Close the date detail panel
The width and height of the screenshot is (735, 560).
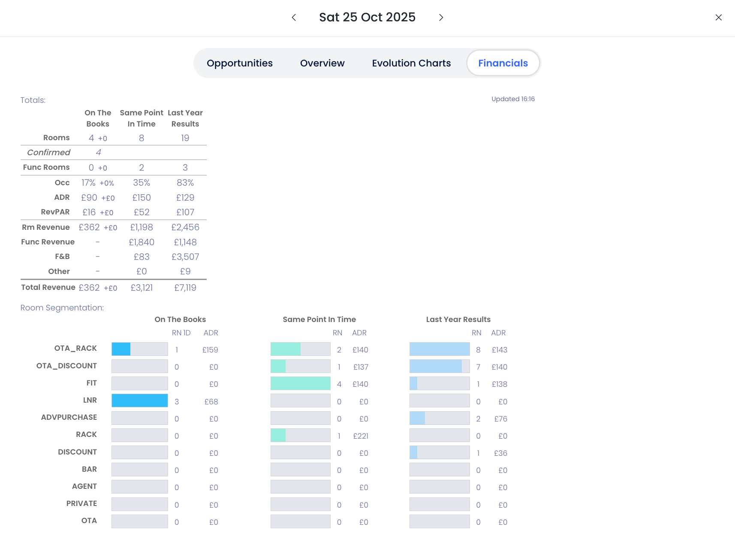click(718, 18)
